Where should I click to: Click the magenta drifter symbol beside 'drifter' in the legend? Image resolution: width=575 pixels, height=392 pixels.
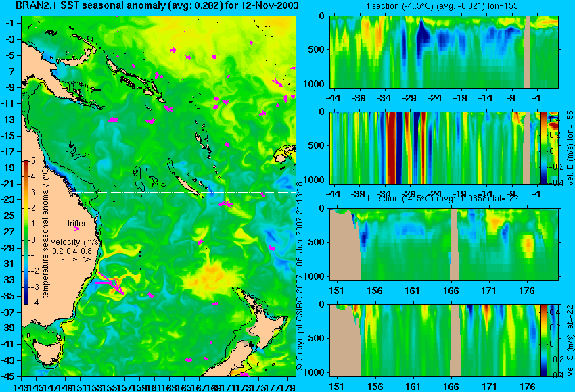tap(76, 229)
